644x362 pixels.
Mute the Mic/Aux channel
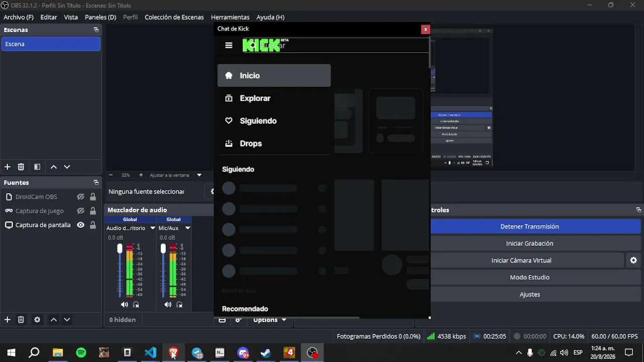click(x=168, y=305)
